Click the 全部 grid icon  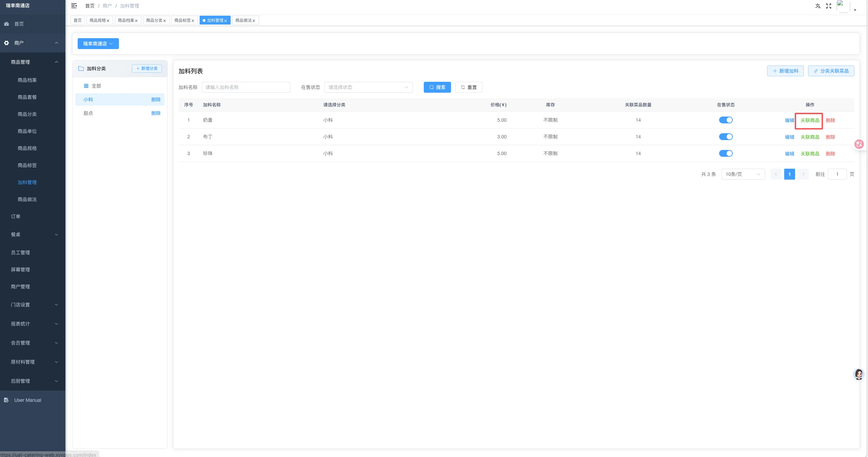[86, 86]
